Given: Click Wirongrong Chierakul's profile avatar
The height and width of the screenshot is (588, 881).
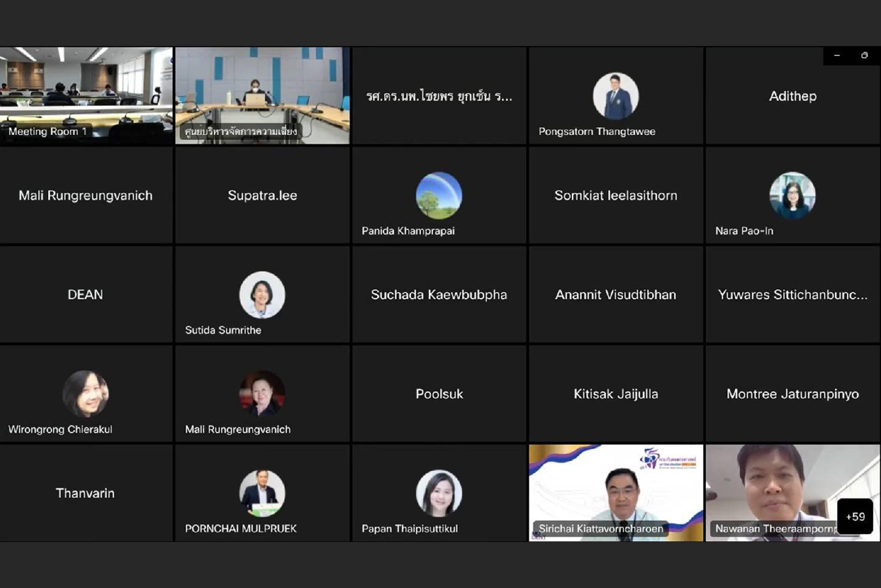Looking at the screenshot, I should click(x=86, y=394).
